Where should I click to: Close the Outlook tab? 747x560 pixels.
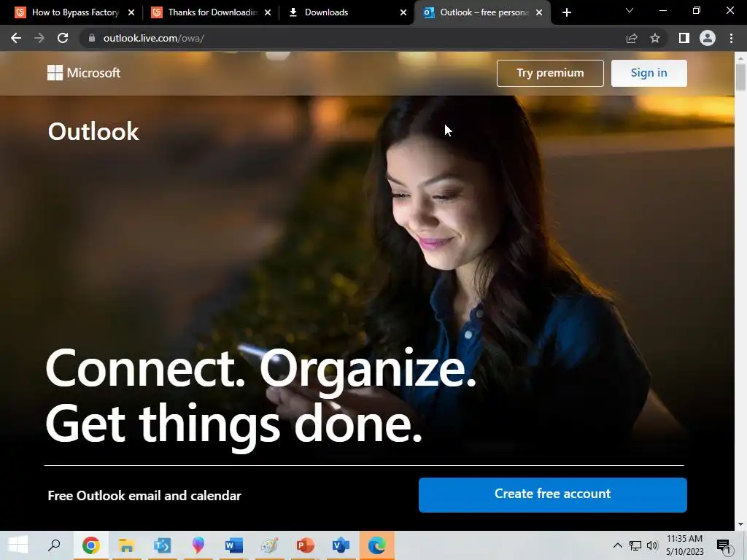[539, 13]
